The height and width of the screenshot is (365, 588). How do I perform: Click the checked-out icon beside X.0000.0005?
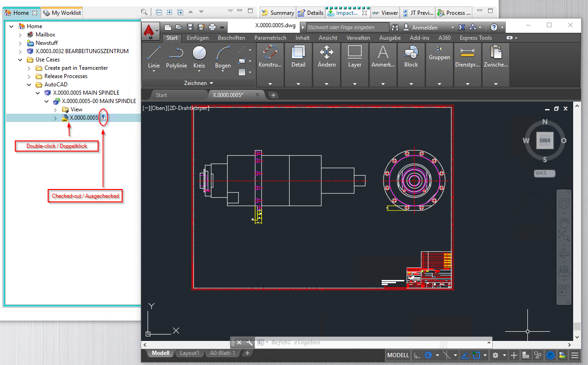point(103,118)
